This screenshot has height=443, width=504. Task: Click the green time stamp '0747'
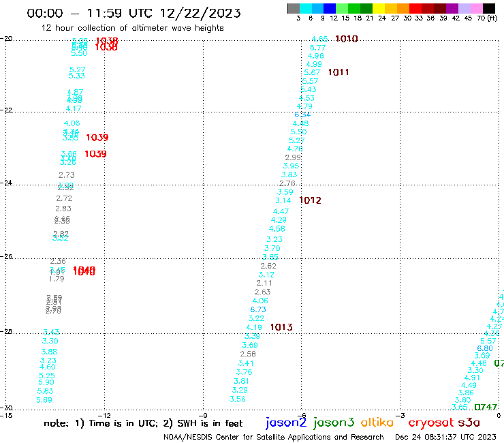(x=486, y=407)
